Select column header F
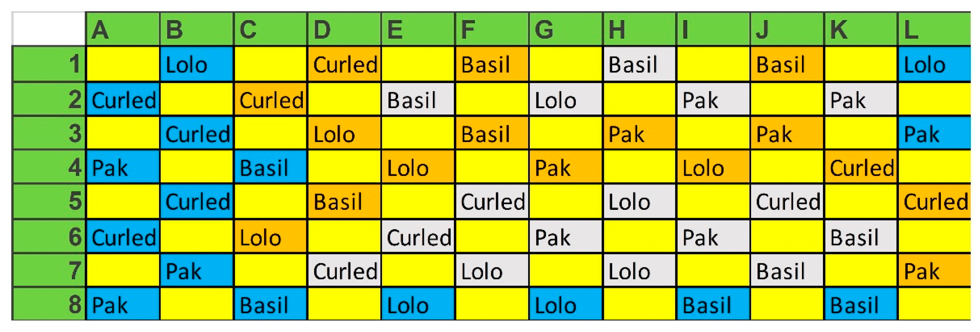 pos(492,29)
